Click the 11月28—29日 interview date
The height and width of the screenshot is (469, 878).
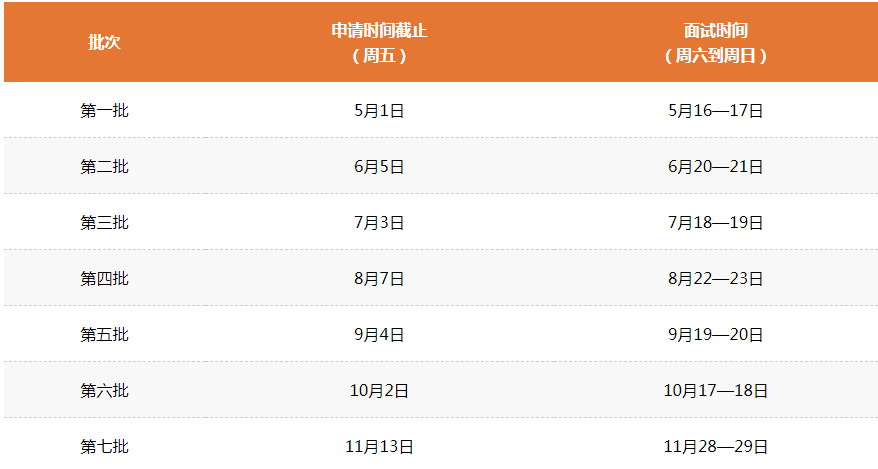(x=715, y=447)
